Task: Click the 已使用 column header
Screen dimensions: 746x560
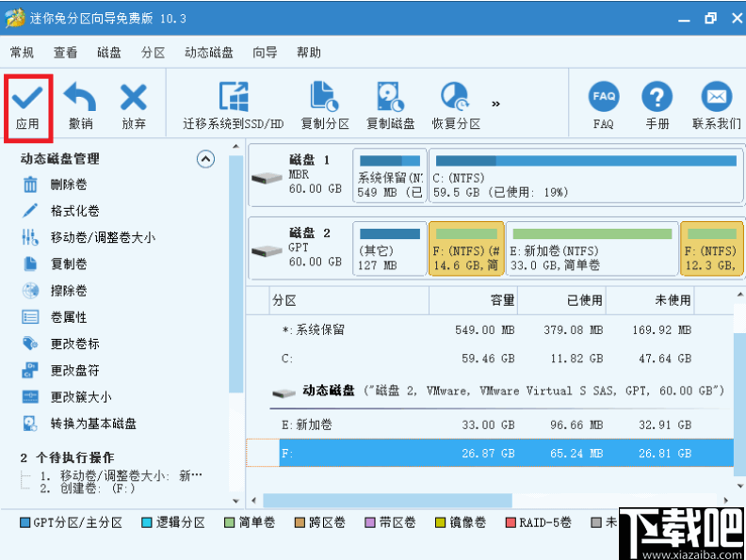Action: [562, 300]
